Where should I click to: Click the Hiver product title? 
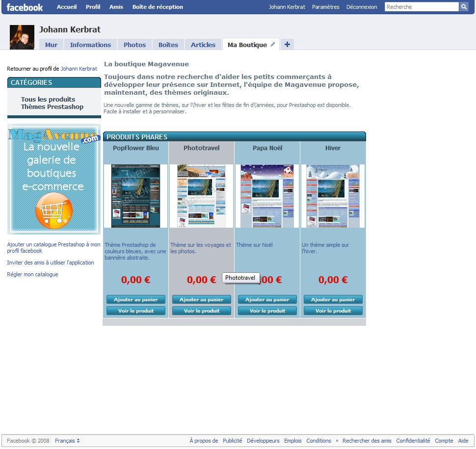(333, 148)
